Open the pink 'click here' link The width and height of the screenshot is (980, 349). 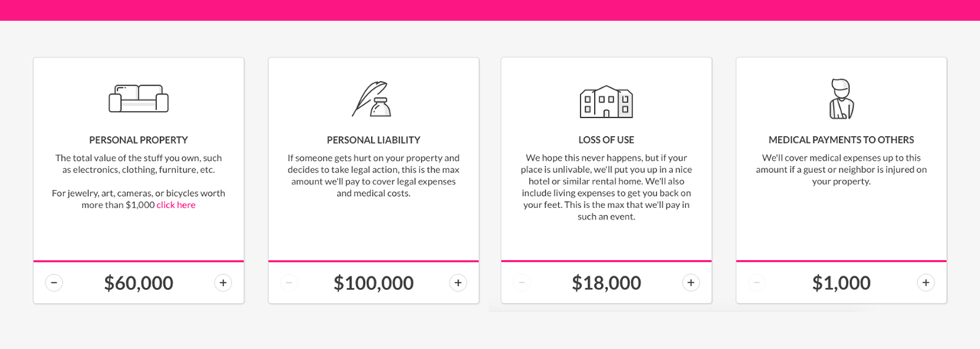click(176, 205)
